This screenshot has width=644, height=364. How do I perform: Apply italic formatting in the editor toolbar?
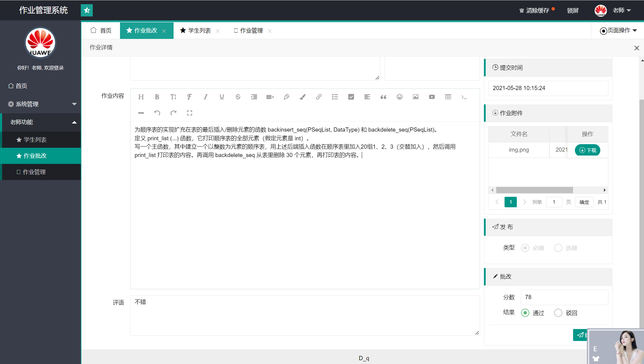click(x=206, y=97)
